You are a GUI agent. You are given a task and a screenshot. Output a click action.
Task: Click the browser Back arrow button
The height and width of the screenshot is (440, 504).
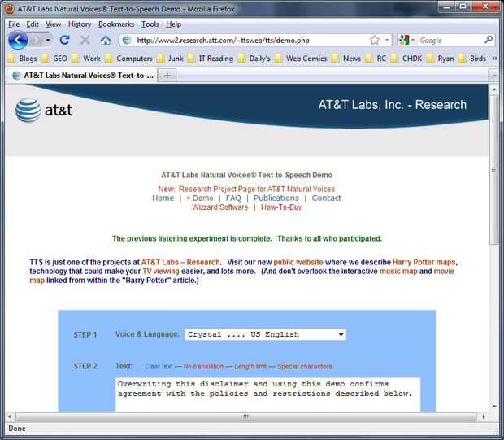pos(18,40)
